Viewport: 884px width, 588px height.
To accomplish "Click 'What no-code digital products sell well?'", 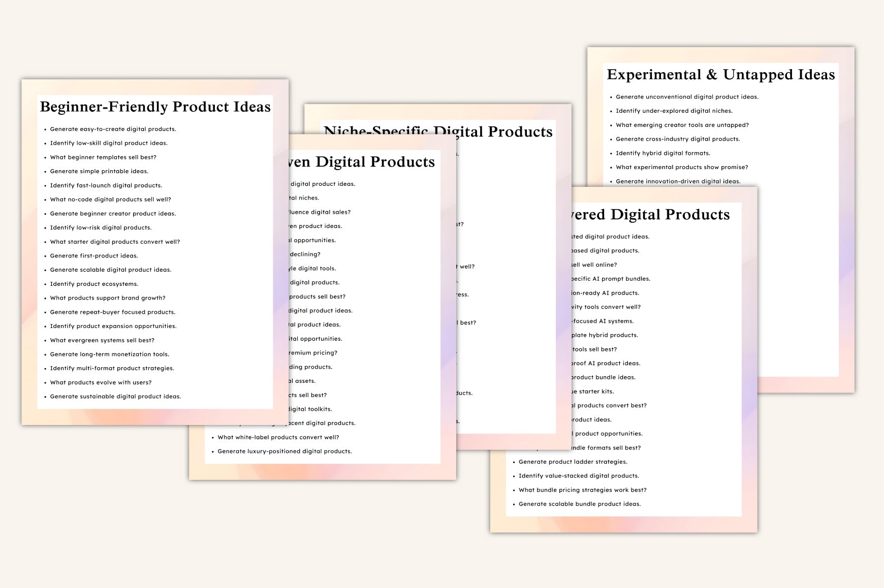I will coord(110,200).
